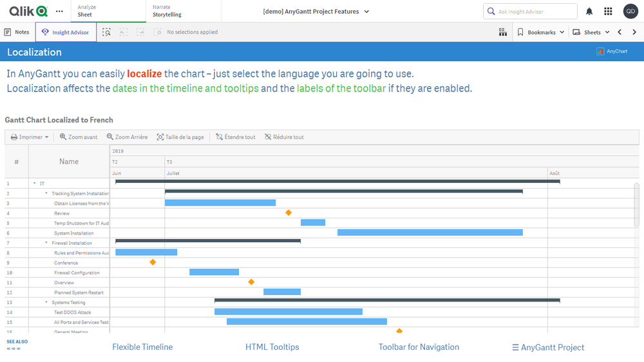
Task: Open the Imprimer dropdown menu
Action: pyautogui.click(x=30, y=137)
